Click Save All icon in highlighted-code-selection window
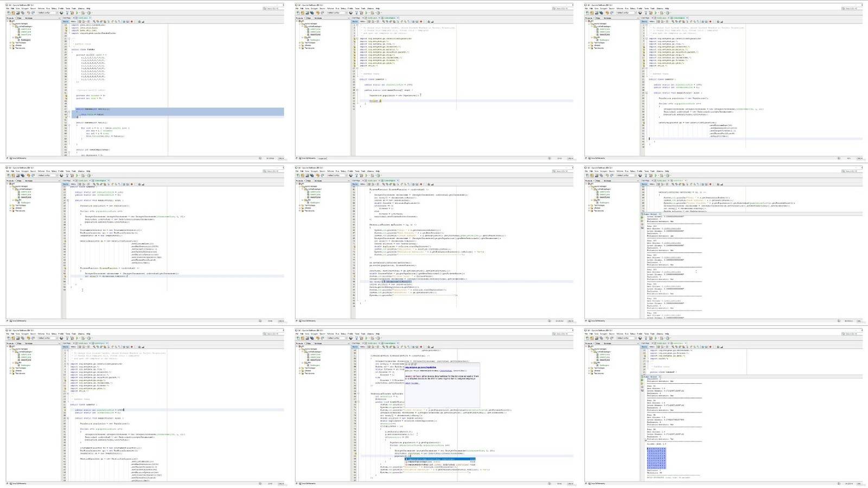 click(22, 12)
